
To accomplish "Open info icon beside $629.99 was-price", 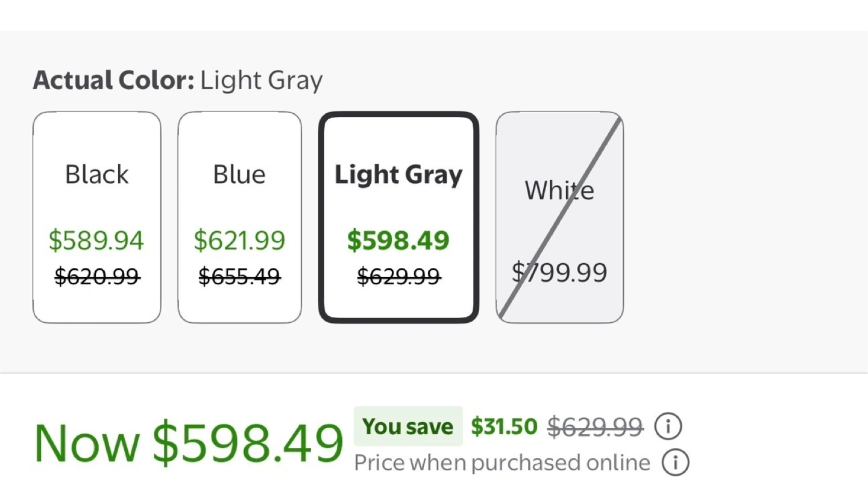I will click(668, 427).
